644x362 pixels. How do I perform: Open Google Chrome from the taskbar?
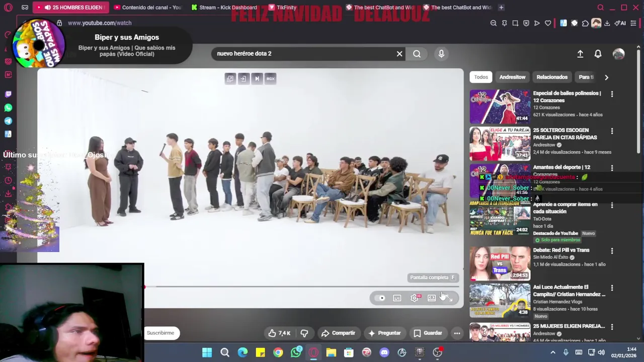(x=278, y=352)
